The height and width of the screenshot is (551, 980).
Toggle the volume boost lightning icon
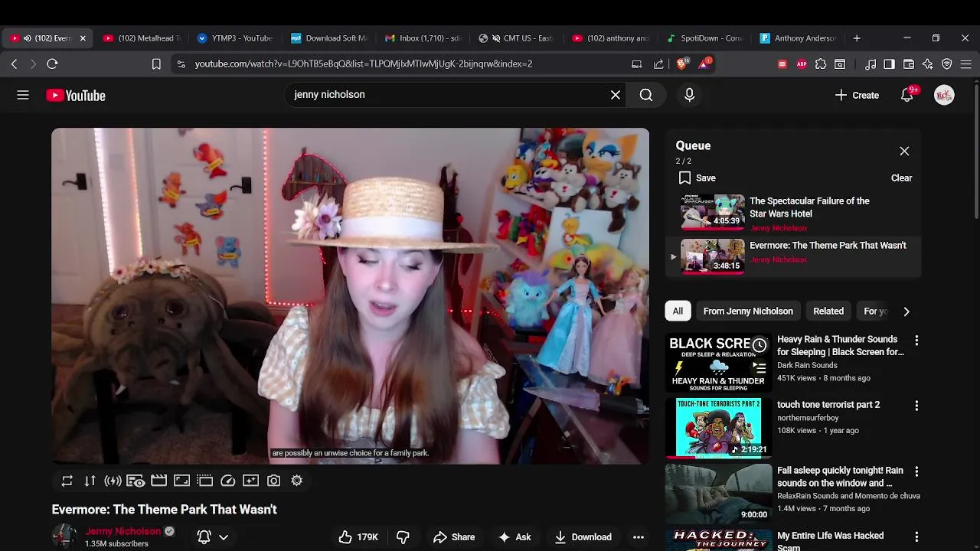[113, 481]
